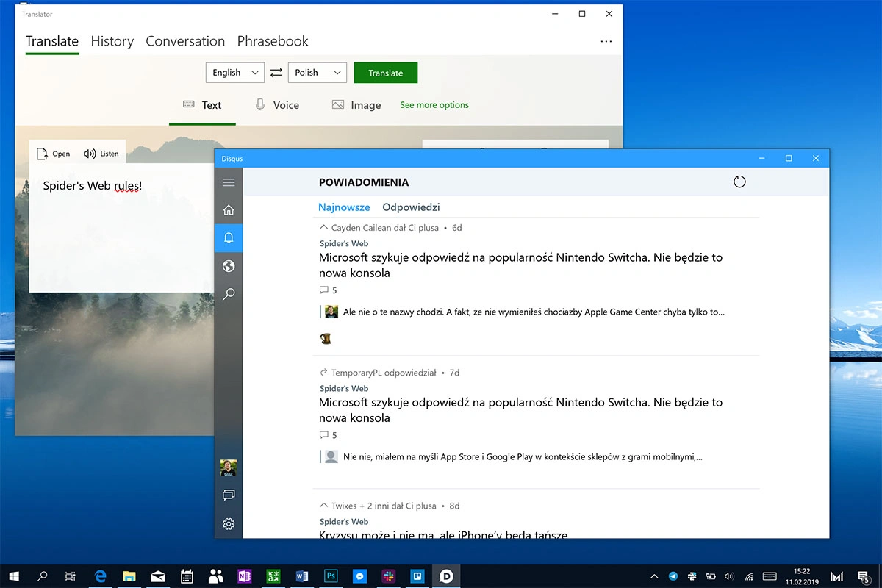
Task: Select Text input mode in Translator
Action: pos(202,105)
